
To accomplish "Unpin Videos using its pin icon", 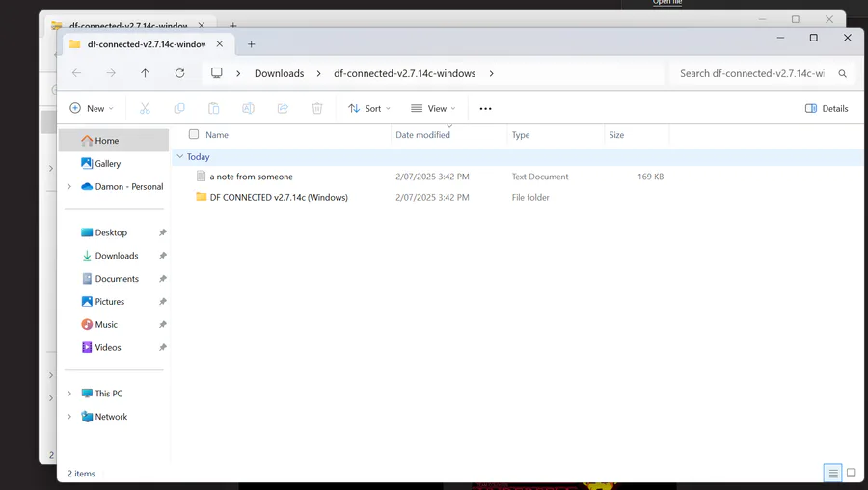I will (163, 347).
